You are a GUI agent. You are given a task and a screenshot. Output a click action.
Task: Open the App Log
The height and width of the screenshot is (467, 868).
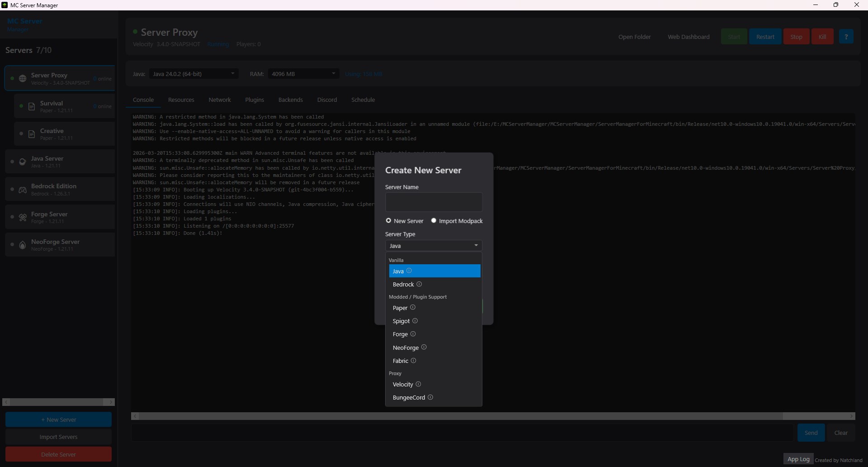click(x=798, y=459)
